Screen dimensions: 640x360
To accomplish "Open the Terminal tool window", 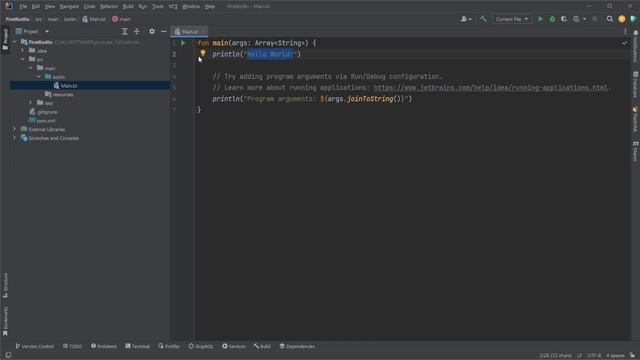I will [x=138, y=346].
